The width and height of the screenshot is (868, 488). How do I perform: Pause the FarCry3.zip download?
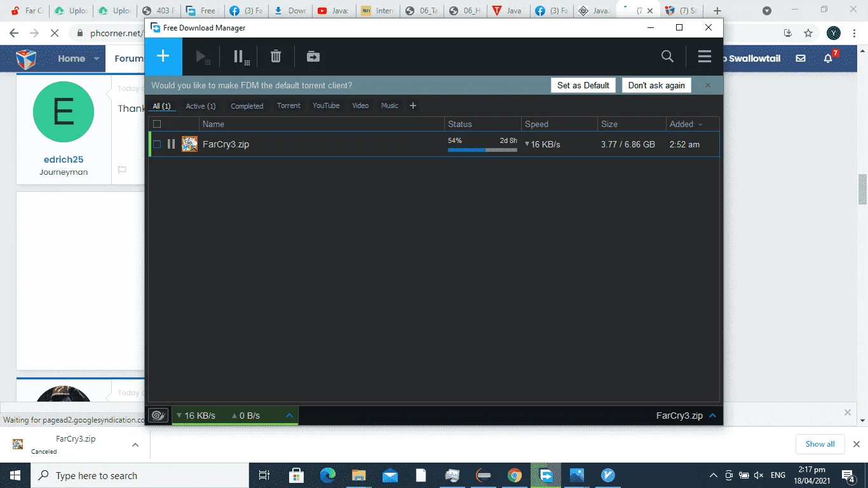(171, 144)
